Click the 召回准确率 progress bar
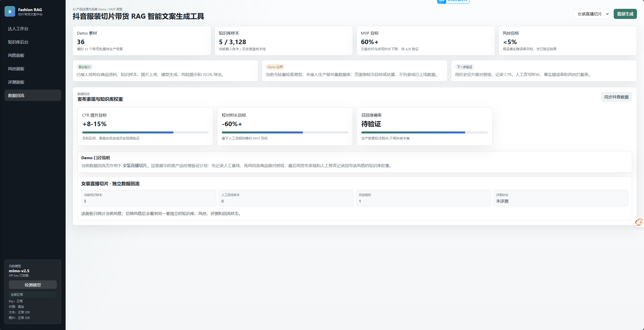The width and height of the screenshot is (644, 330). pos(424,132)
